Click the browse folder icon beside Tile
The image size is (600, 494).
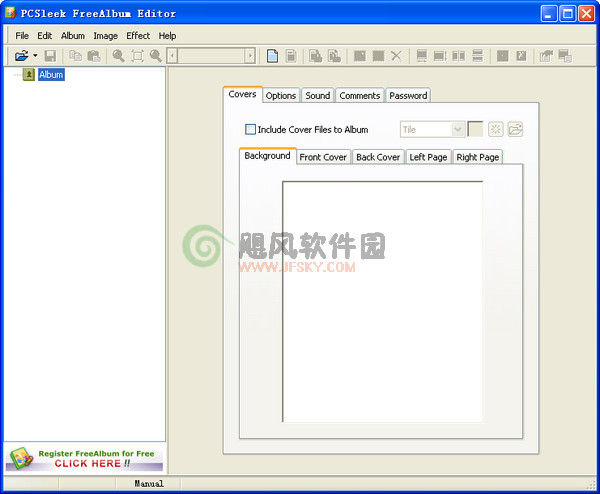515,129
